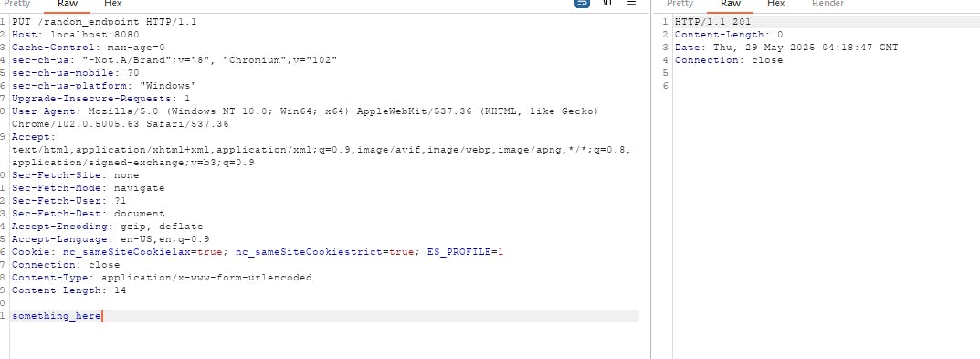980x359 pixels.
Task: Click the 'User-Agent: Mozilla/5.0' header line
Action: click(x=305, y=111)
